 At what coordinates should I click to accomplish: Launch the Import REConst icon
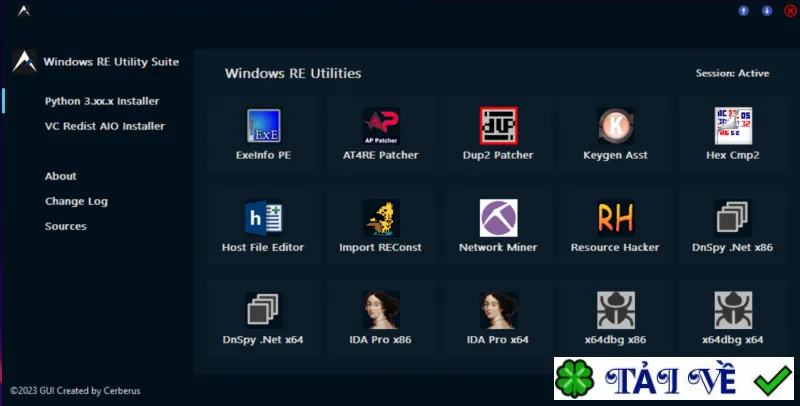click(381, 218)
